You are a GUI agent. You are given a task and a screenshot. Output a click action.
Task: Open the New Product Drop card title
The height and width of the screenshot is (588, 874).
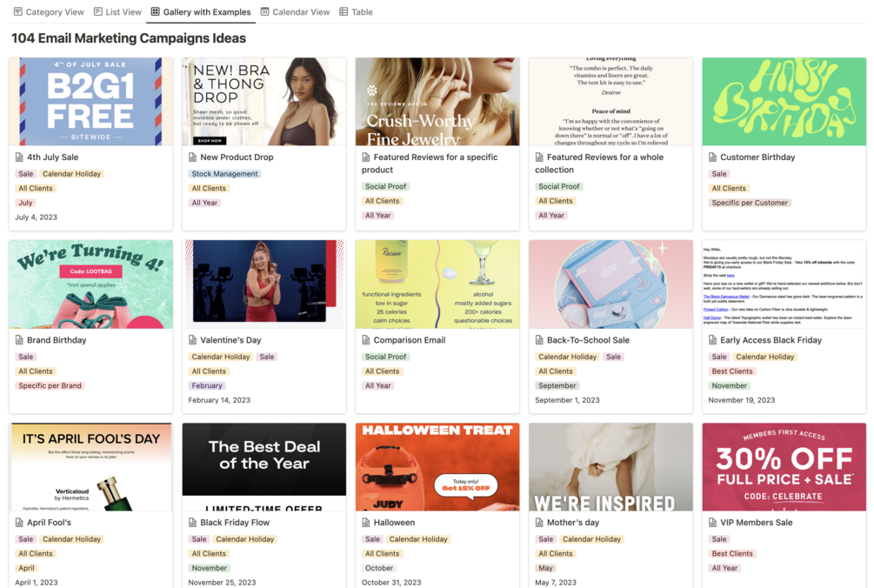coord(237,157)
